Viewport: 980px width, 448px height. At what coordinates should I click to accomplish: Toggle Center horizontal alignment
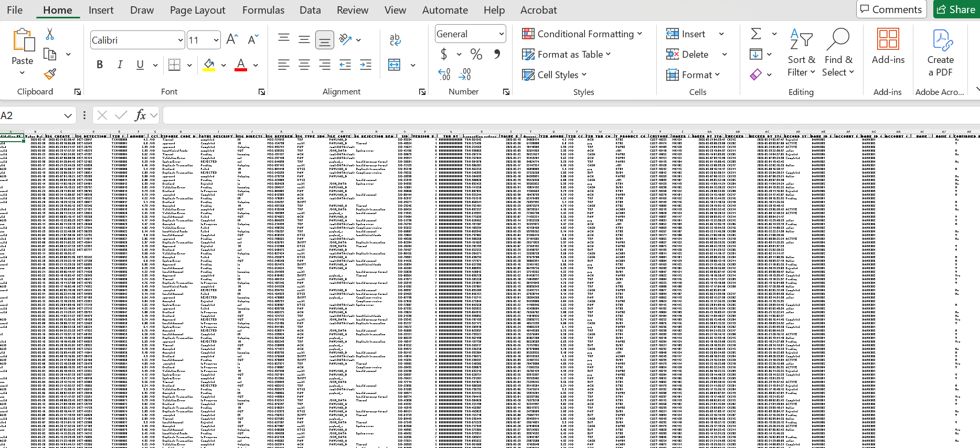click(x=304, y=65)
